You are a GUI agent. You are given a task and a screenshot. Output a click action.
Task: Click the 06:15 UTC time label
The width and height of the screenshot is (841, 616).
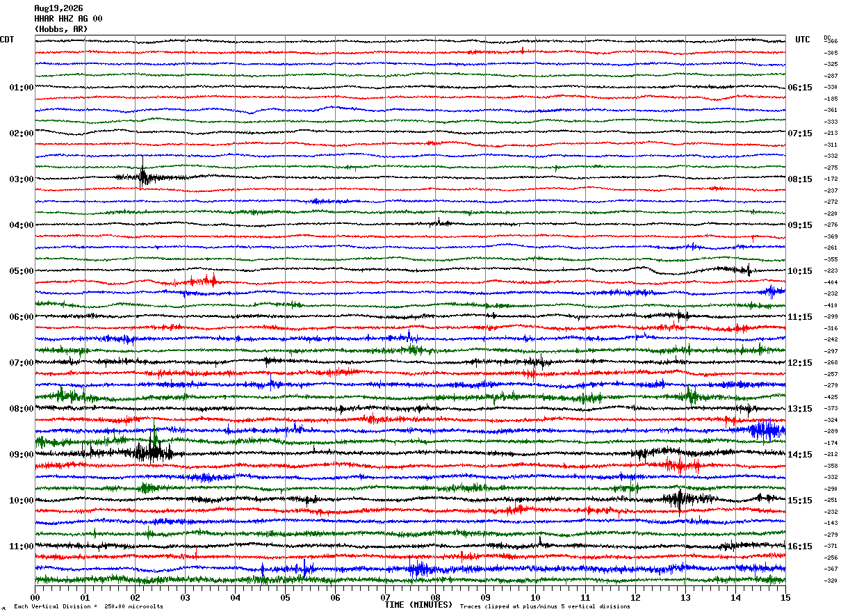(800, 88)
